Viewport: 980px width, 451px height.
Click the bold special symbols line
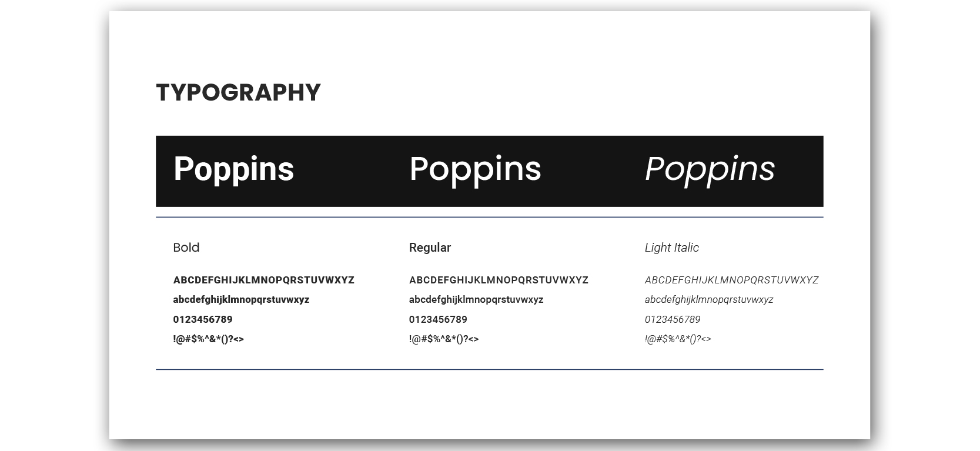coord(208,339)
